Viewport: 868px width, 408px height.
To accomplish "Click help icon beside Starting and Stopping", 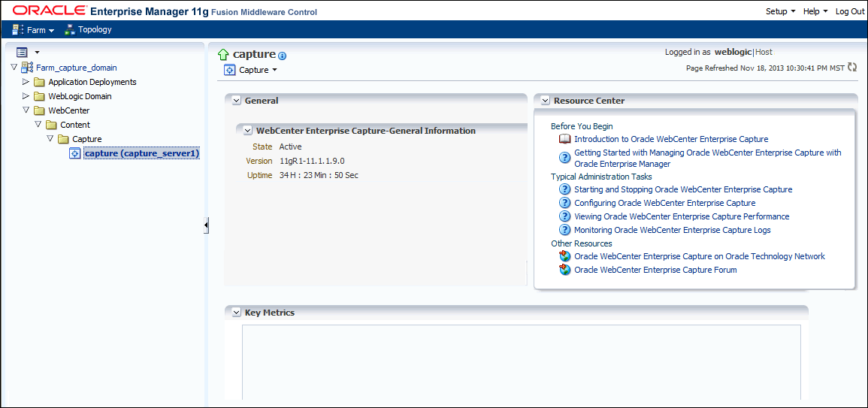I will [x=564, y=189].
